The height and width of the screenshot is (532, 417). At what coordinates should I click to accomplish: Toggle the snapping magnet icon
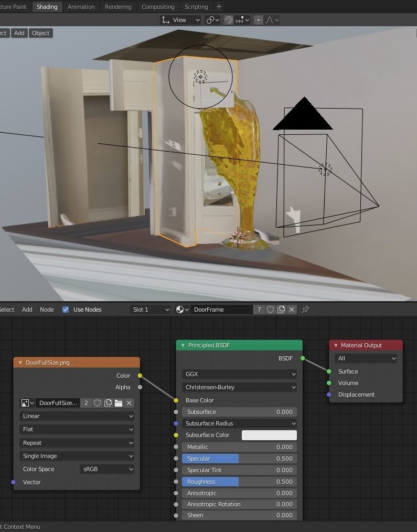(229, 20)
